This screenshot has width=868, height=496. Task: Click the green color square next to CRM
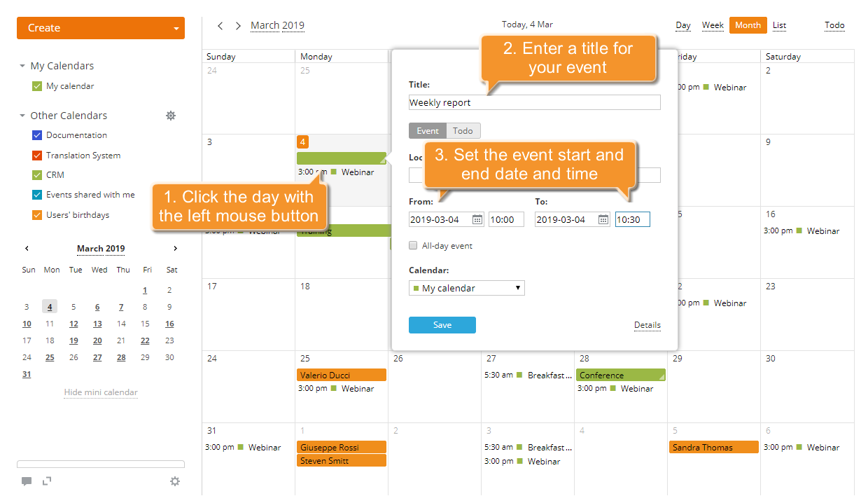coord(36,174)
